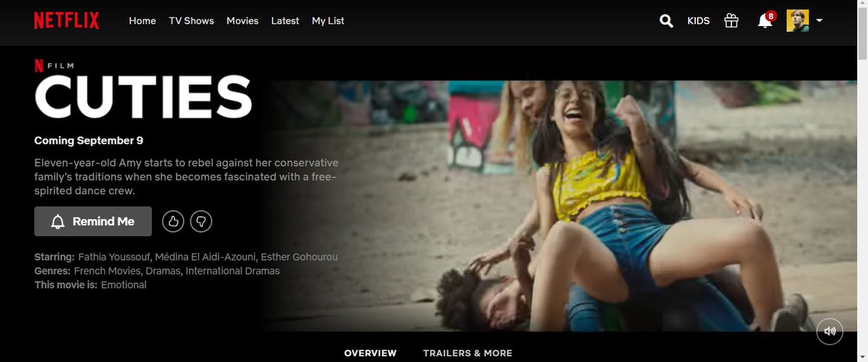Select the TRAILERS & MORE tab
Viewport: 868px width, 362px height.
click(467, 353)
